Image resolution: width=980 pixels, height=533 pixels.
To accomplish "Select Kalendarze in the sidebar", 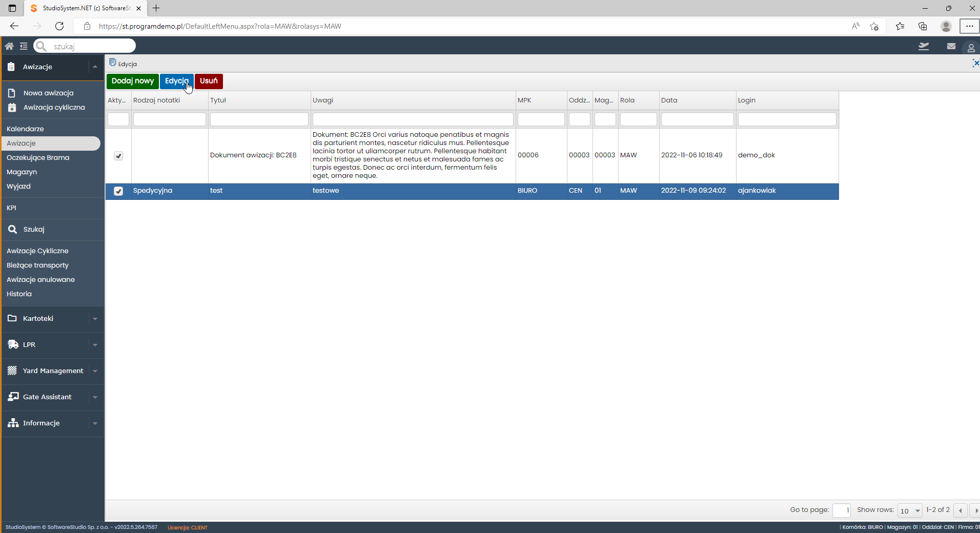I will pos(25,129).
